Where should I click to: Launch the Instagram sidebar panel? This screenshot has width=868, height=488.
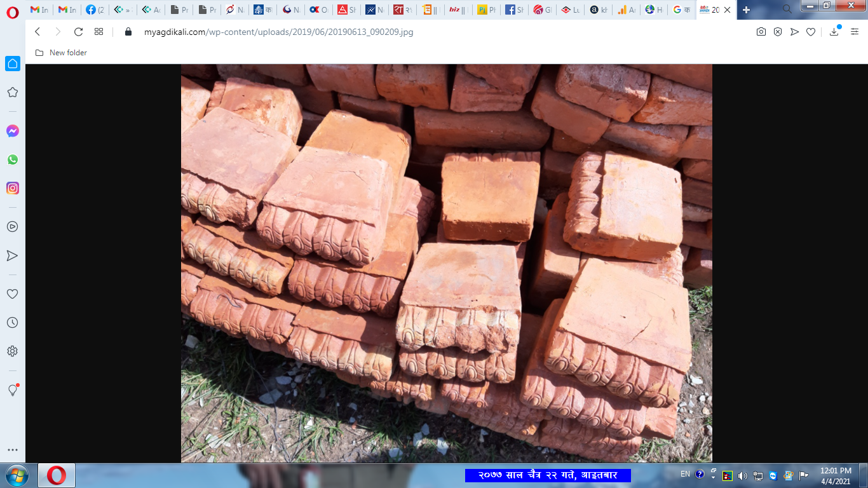13,188
